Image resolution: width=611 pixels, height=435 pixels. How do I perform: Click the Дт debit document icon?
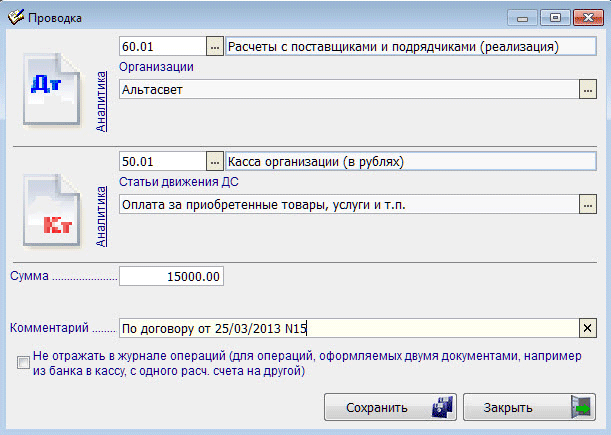52,90
